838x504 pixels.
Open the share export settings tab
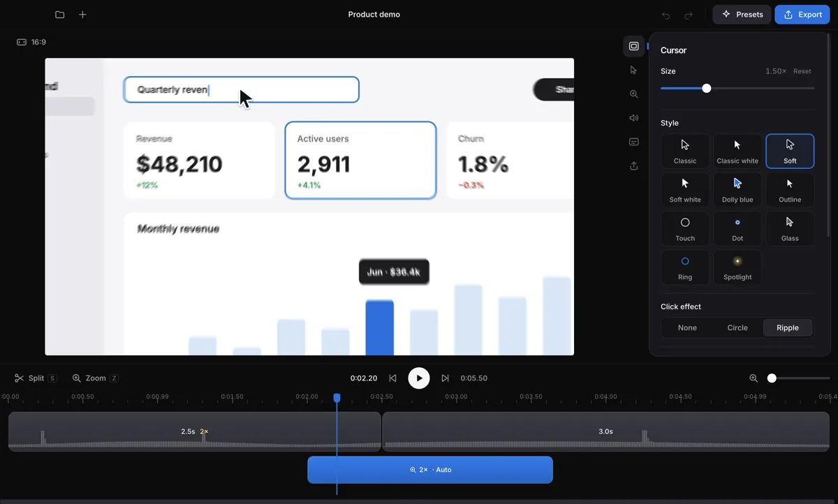click(x=633, y=166)
